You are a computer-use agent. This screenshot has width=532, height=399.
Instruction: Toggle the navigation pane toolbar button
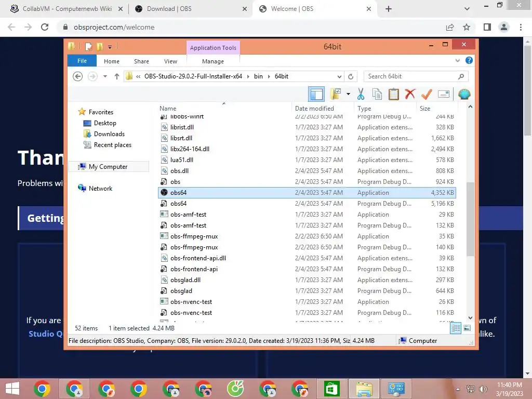click(316, 95)
